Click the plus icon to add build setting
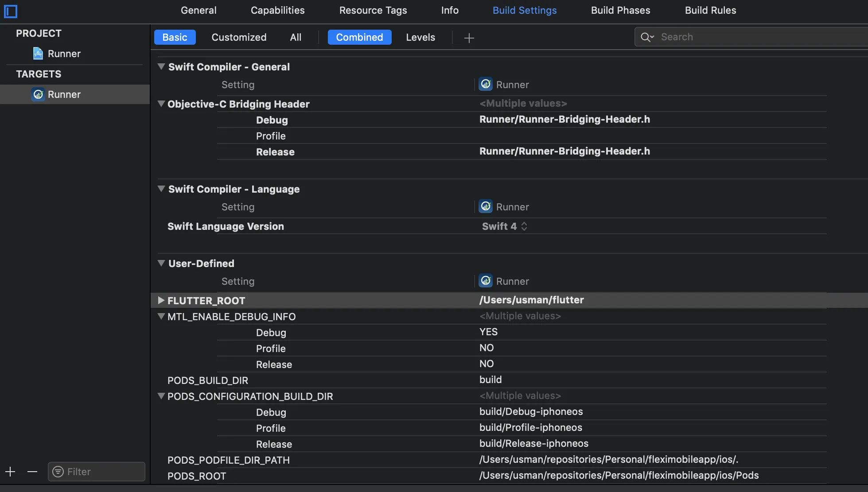The image size is (868, 492). point(469,38)
